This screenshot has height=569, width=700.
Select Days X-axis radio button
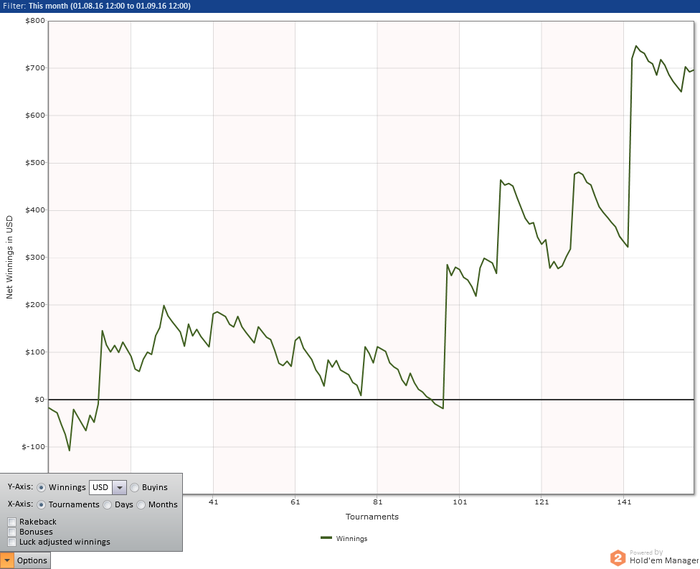pos(107,505)
